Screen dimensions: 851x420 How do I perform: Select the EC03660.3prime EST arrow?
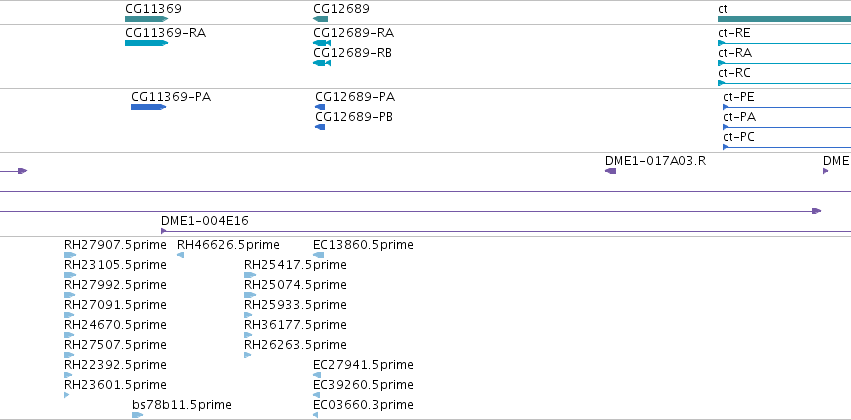point(316,415)
